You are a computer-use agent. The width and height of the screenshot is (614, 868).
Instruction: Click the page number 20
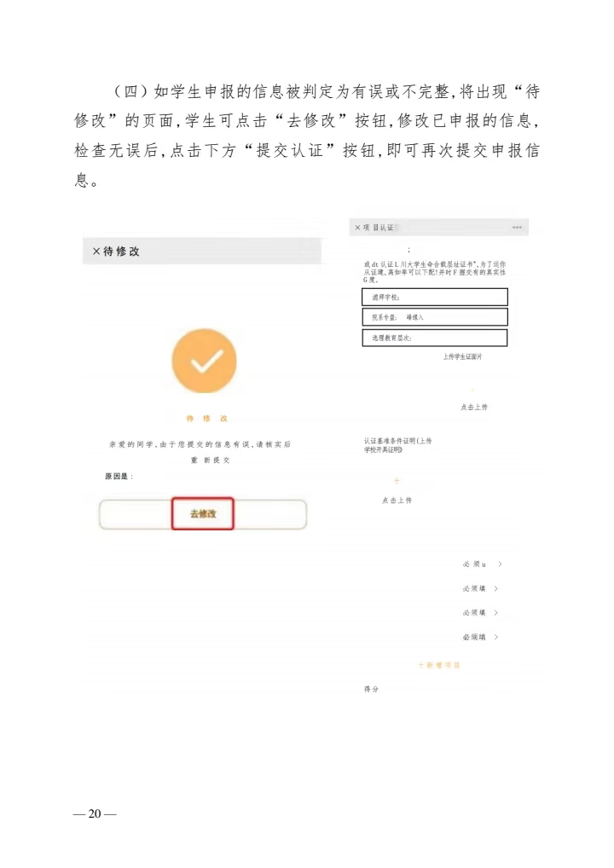(x=95, y=813)
